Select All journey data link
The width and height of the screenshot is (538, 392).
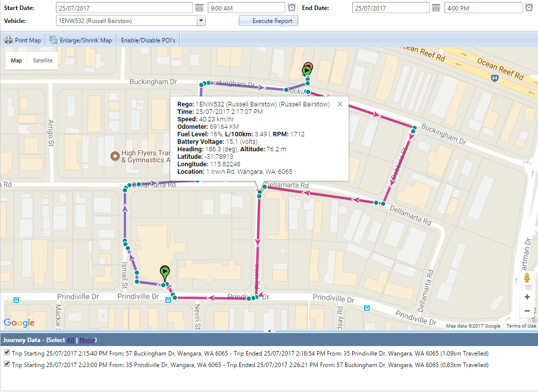click(70, 340)
